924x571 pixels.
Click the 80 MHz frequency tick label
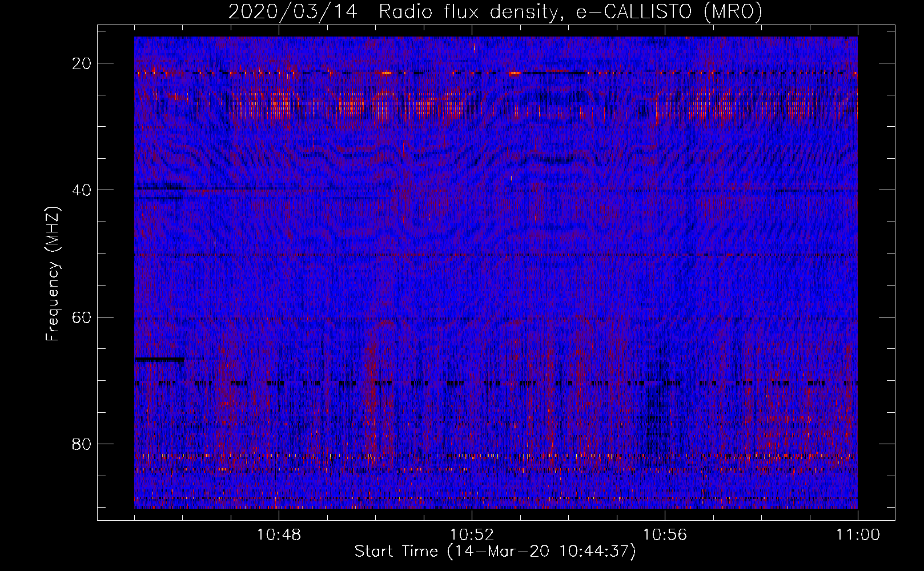(82, 444)
